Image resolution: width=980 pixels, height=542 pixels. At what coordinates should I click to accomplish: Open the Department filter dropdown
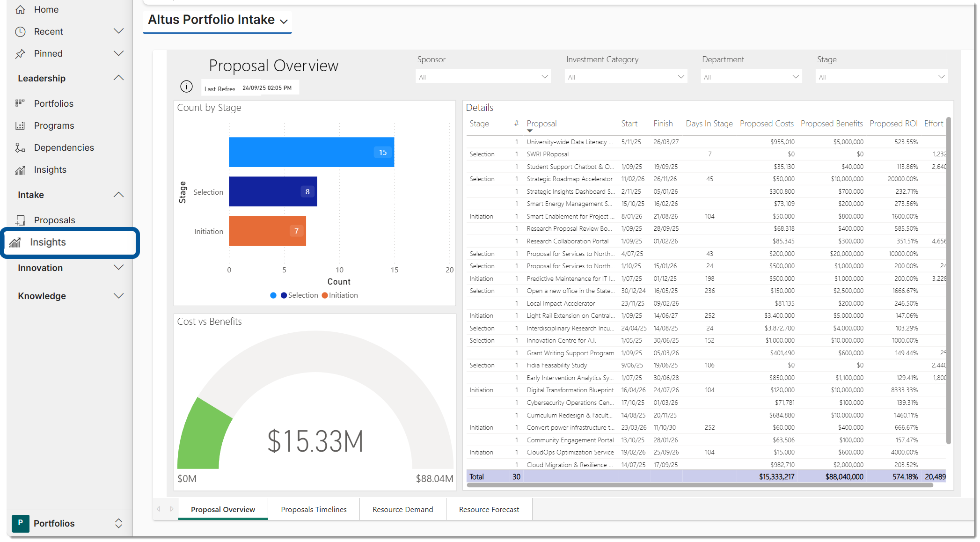751,77
